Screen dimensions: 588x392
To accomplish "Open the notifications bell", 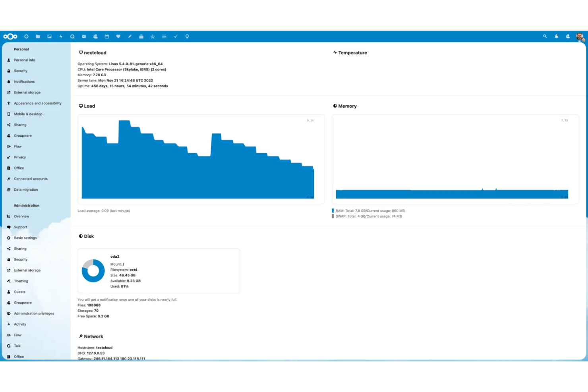I will (556, 36).
